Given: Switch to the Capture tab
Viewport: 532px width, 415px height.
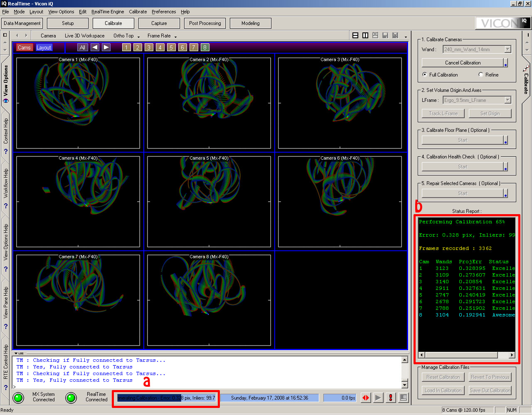Looking at the screenshot, I should pyautogui.click(x=159, y=23).
